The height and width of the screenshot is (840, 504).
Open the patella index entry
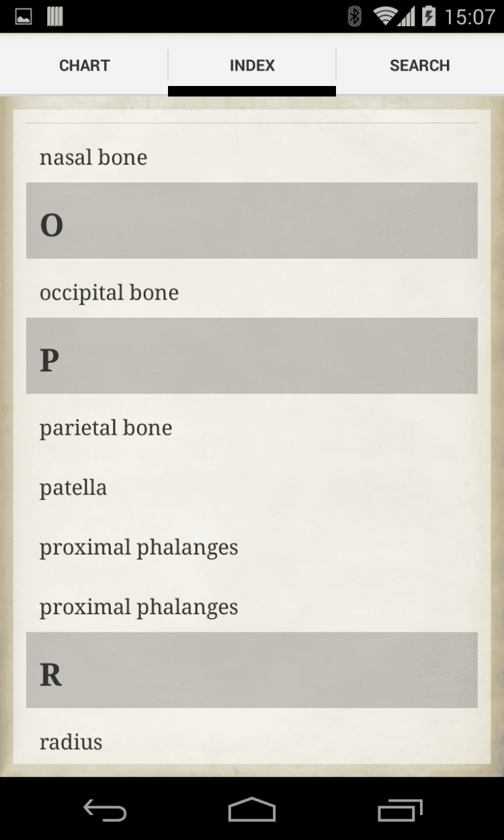(x=73, y=488)
